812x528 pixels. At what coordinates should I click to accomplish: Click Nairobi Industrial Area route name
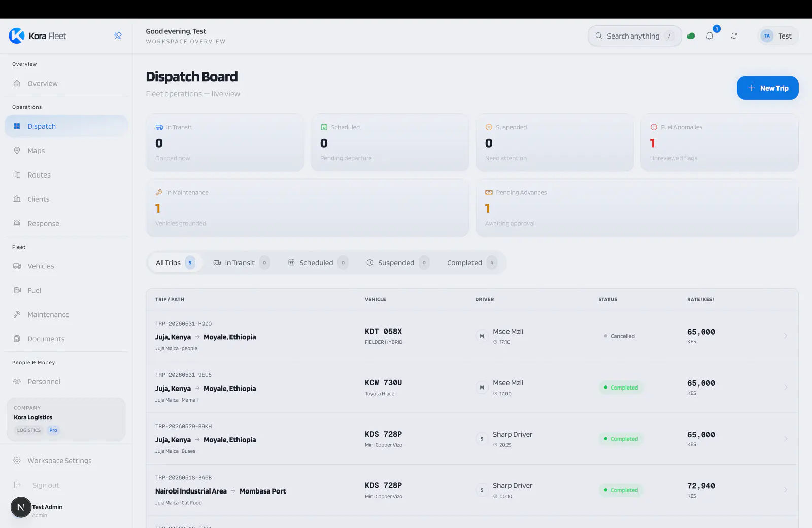click(191, 491)
